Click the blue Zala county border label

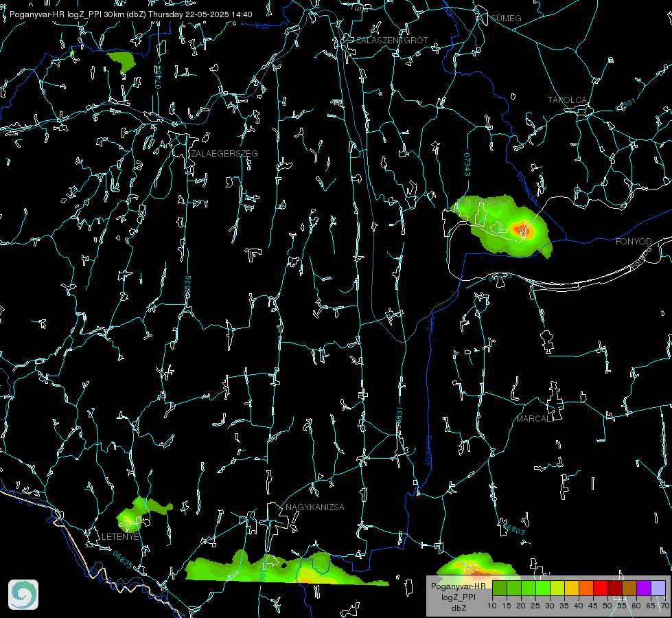[430, 323]
